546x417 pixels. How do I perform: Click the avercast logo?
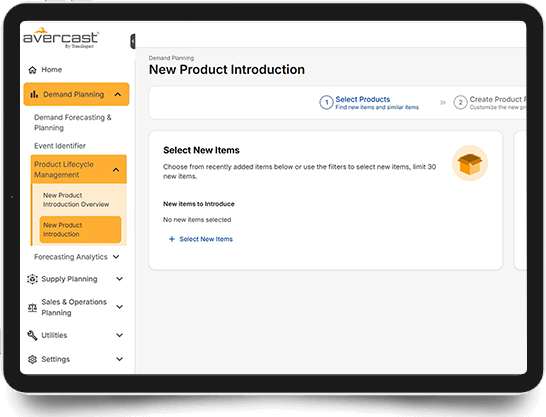[61, 38]
